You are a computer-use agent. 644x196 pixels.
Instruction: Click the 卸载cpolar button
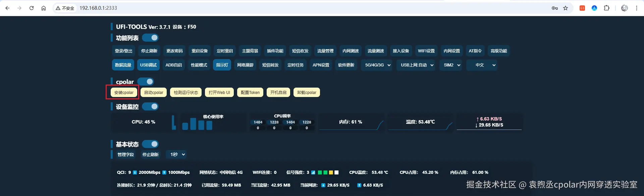(307, 92)
